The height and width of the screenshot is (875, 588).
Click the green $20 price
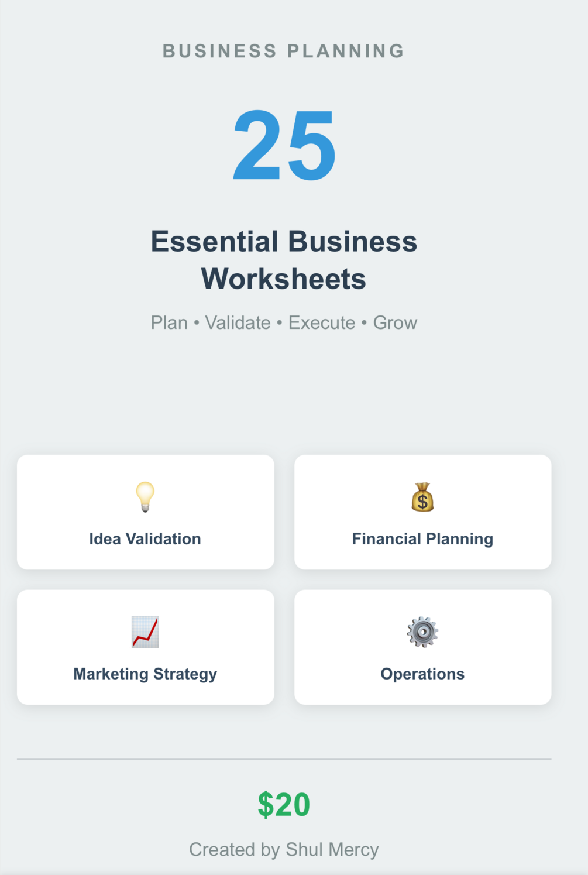(x=284, y=805)
